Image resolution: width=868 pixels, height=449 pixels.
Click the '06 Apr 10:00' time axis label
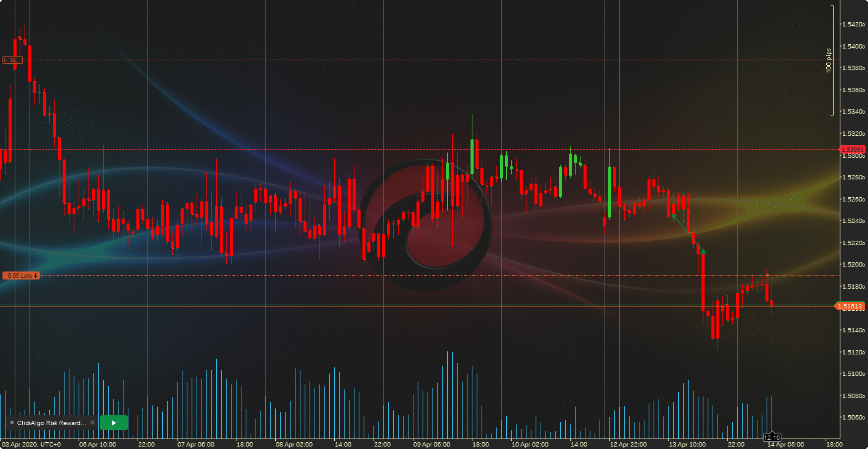(98, 444)
